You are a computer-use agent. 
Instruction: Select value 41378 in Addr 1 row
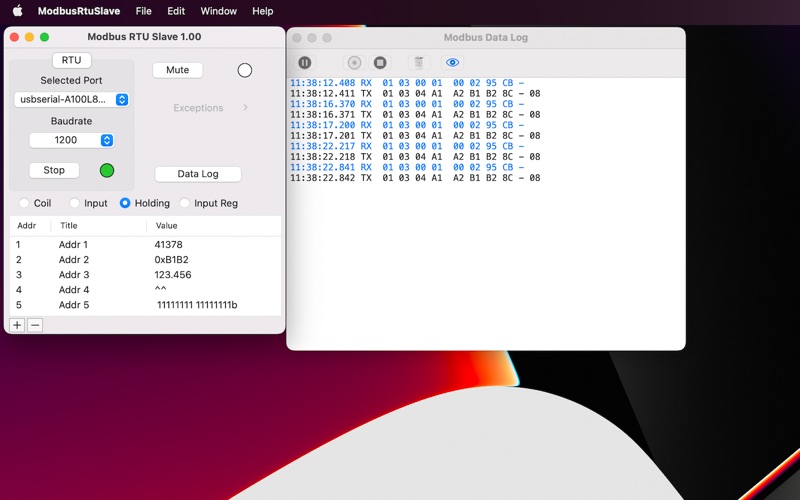pos(168,244)
